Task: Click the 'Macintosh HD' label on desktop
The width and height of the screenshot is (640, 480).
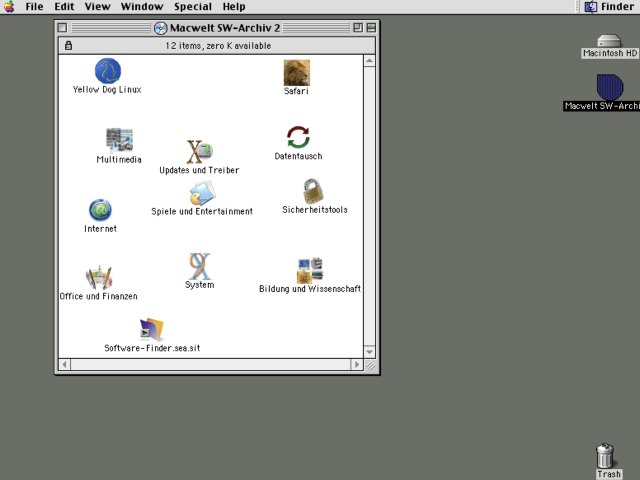Action: pos(610,53)
